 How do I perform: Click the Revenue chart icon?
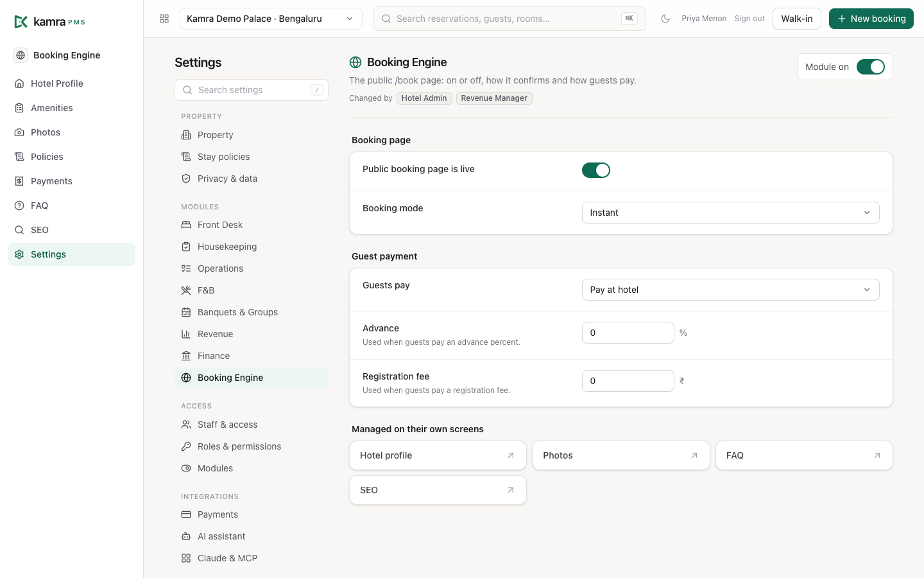[186, 334]
